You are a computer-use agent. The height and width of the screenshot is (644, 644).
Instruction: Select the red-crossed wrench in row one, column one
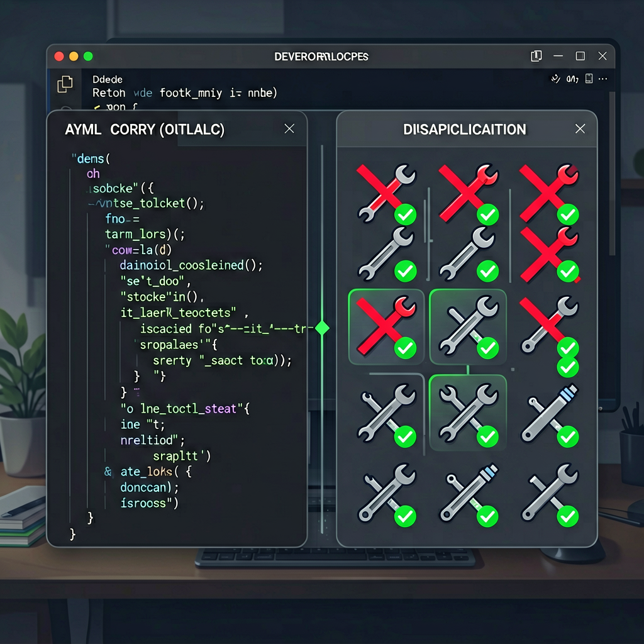click(387, 193)
